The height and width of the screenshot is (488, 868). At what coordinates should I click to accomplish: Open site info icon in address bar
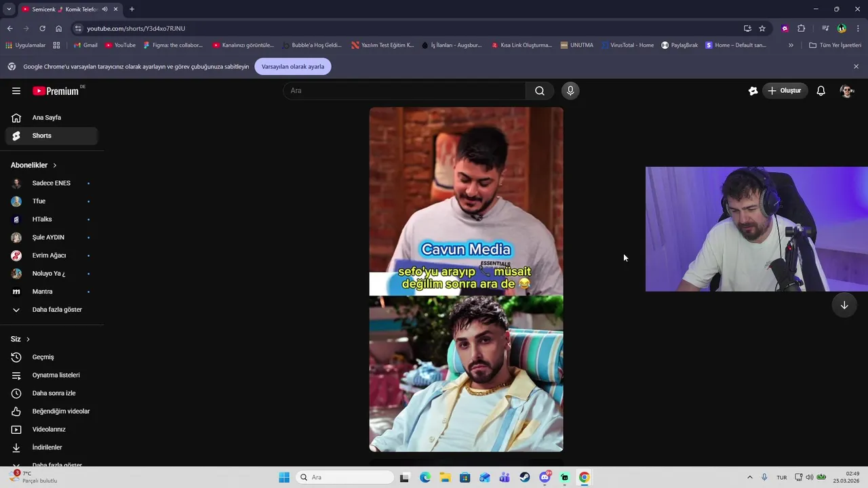click(78, 28)
